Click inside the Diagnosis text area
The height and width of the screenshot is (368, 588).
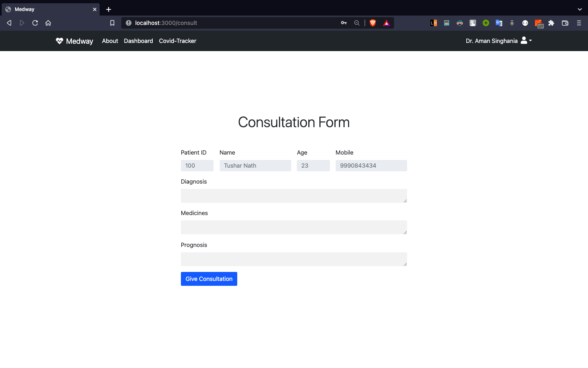point(294,195)
